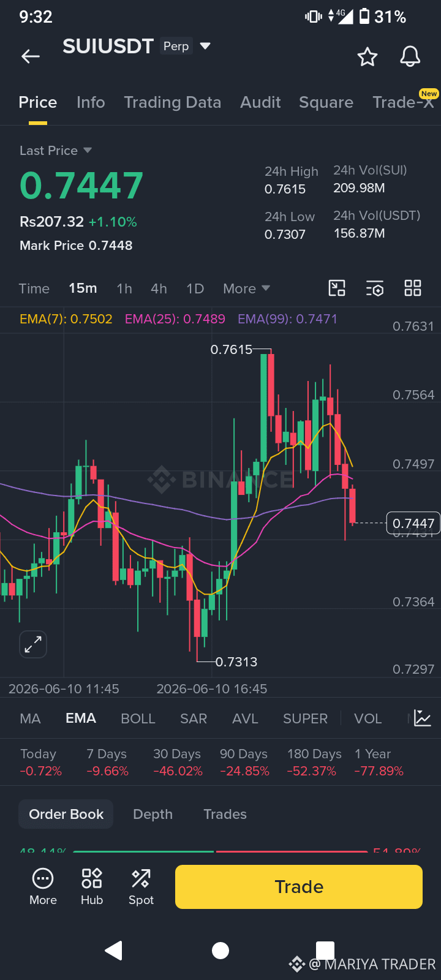Add SUIUSDT to favorites with star icon
Viewport: 441px width, 980px height.
tap(367, 56)
